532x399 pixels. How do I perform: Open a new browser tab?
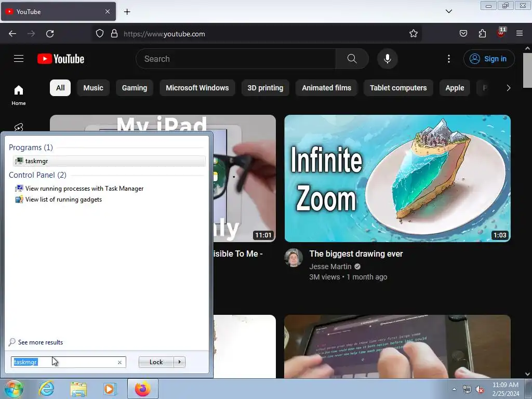point(127,11)
